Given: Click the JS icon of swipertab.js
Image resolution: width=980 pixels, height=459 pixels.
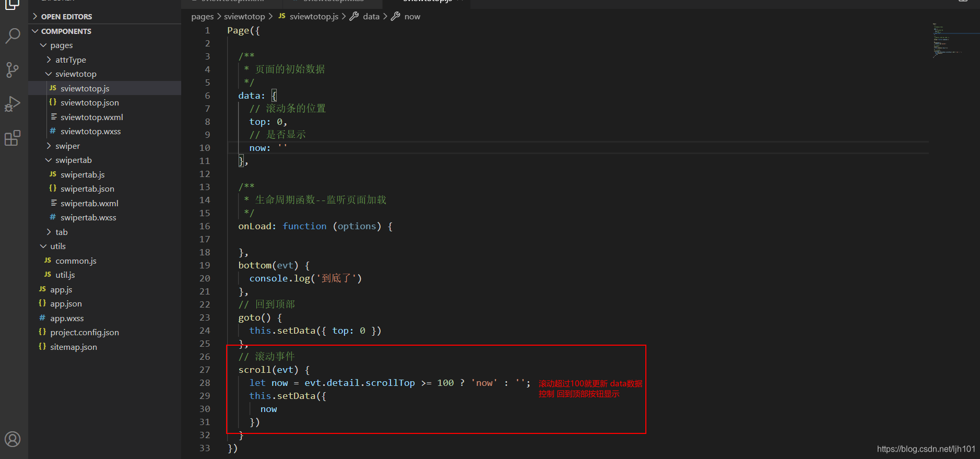Looking at the screenshot, I should (53, 174).
